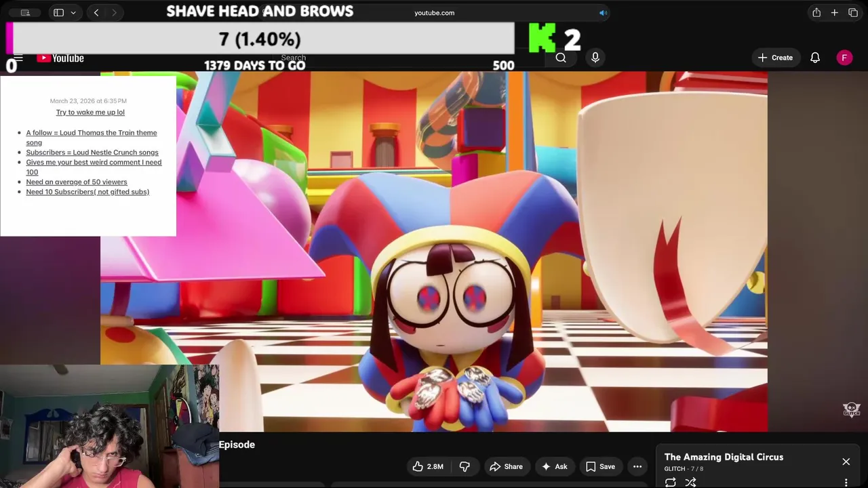Go forward in Safari
The width and height of the screenshot is (868, 488).
pyautogui.click(x=114, y=13)
